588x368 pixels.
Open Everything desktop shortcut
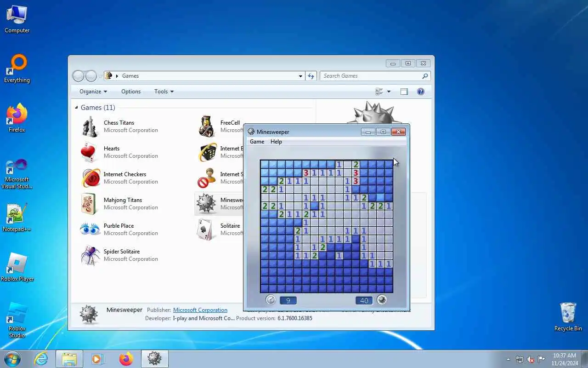[17, 69]
